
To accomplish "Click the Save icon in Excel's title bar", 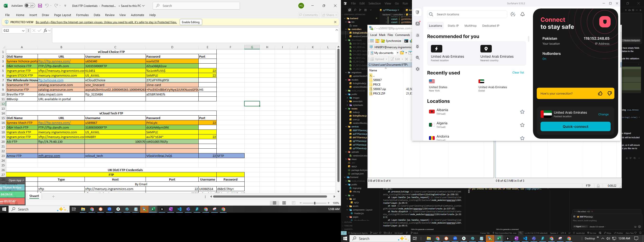I will (x=40, y=5).
